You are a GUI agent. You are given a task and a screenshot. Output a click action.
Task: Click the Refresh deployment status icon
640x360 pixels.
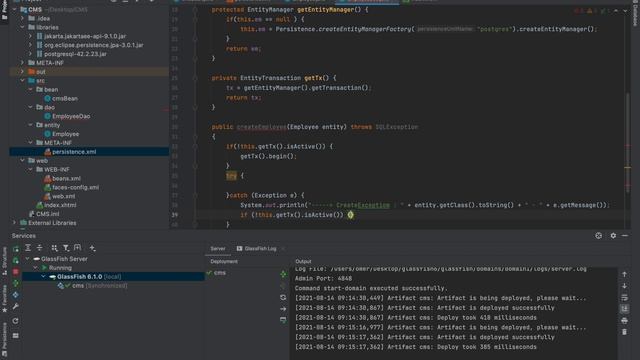[x=283, y=298]
